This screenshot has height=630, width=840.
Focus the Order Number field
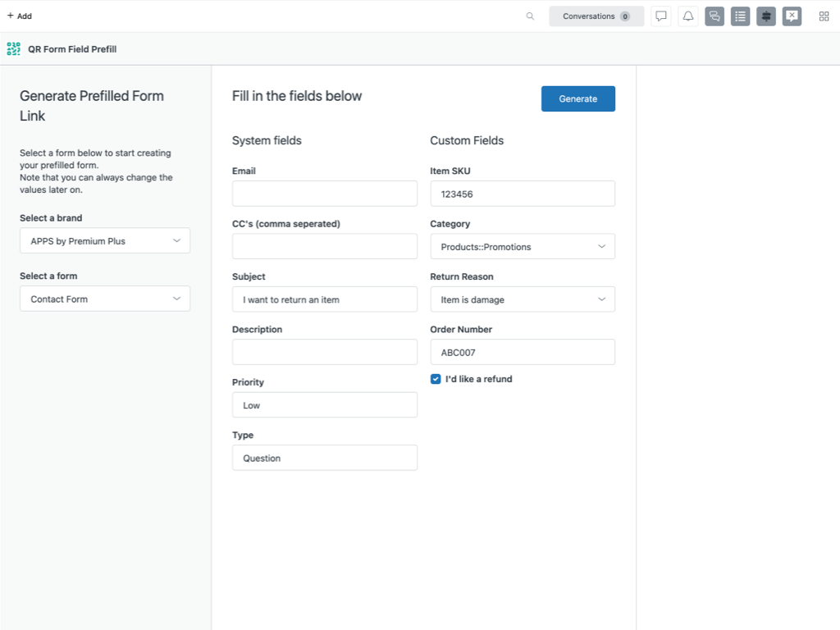[x=523, y=353]
